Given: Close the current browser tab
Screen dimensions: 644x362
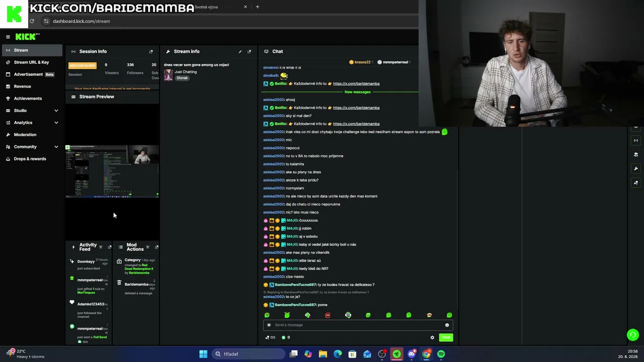Looking at the screenshot, I should (246, 7).
